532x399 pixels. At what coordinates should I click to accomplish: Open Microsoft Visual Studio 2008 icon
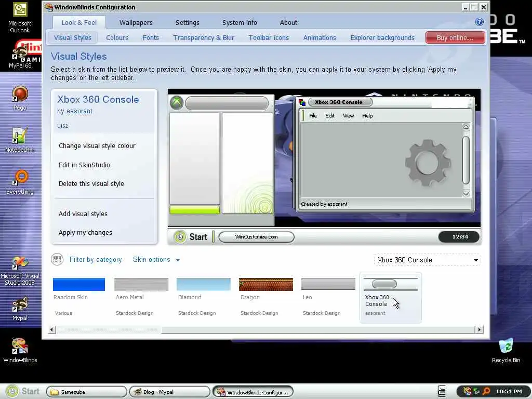(20, 271)
